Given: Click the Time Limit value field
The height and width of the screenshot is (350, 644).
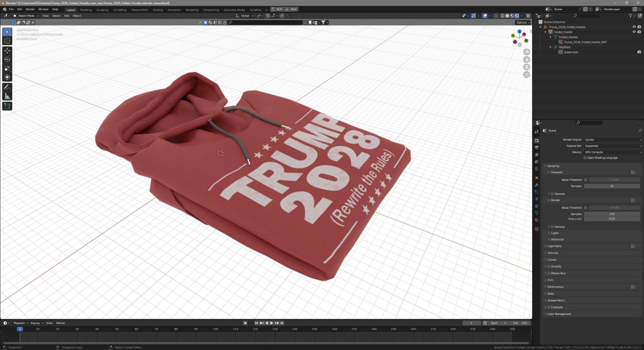Looking at the screenshot, I should click(612, 219).
